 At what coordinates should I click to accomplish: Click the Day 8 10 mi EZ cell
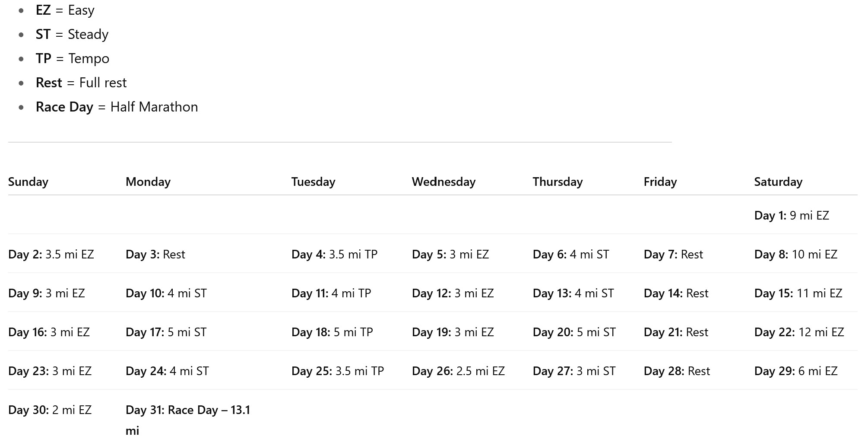(x=795, y=255)
